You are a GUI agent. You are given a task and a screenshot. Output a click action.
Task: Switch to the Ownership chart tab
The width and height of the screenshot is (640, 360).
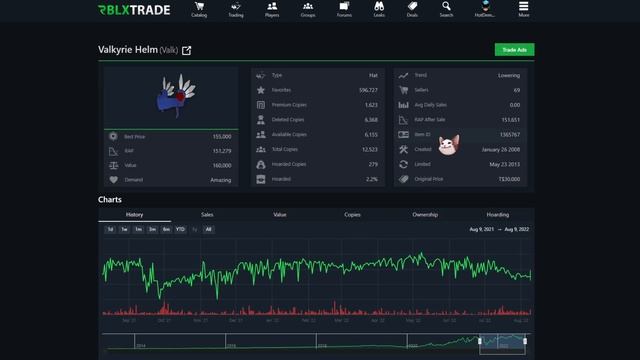pyautogui.click(x=425, y=215)
